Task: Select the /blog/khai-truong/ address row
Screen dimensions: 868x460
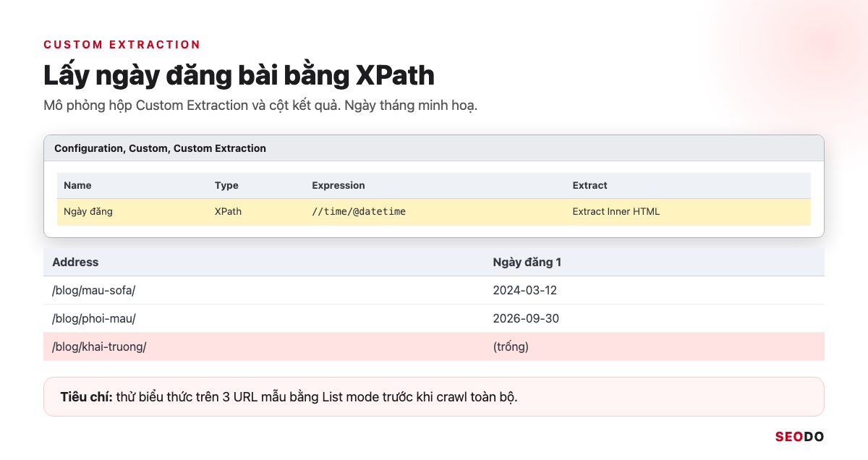Action: [434, 346]
